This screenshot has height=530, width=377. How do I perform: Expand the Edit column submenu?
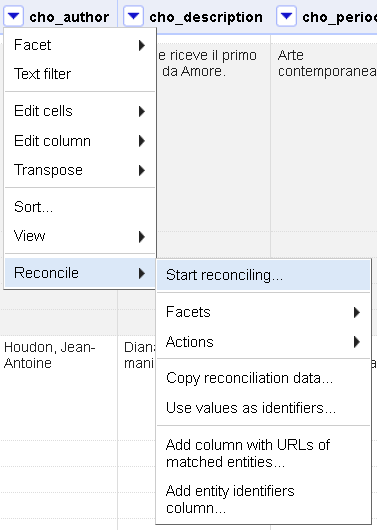pos(80,141)
